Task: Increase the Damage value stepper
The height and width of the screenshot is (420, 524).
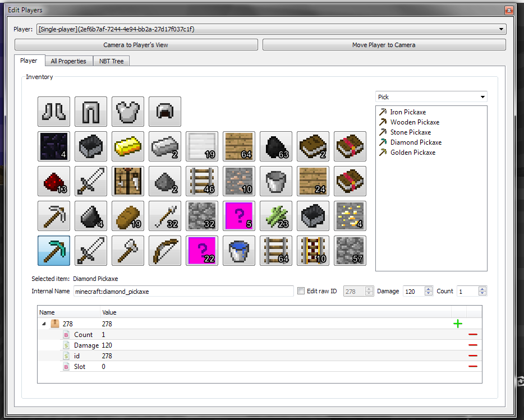Action: point(429,289)
